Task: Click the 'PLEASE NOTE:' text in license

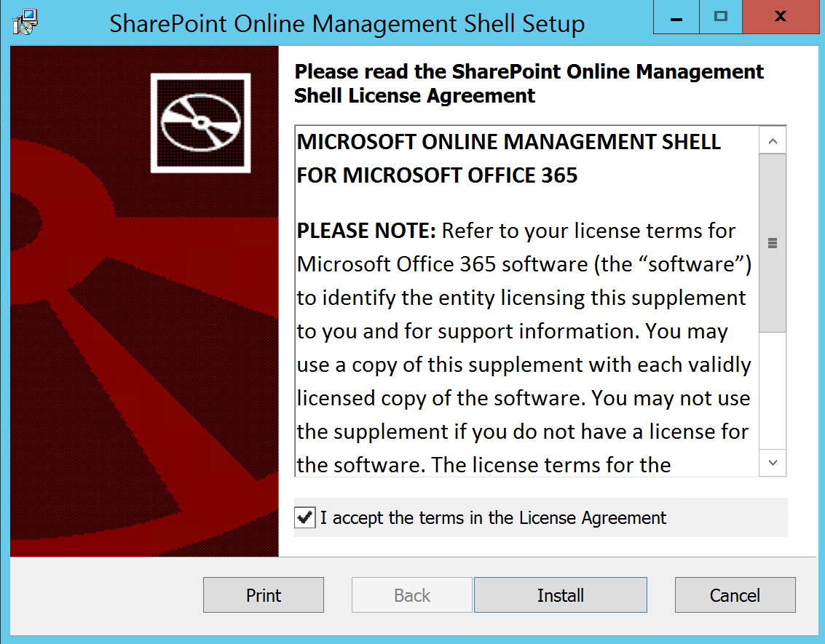Action: point(366,231)
